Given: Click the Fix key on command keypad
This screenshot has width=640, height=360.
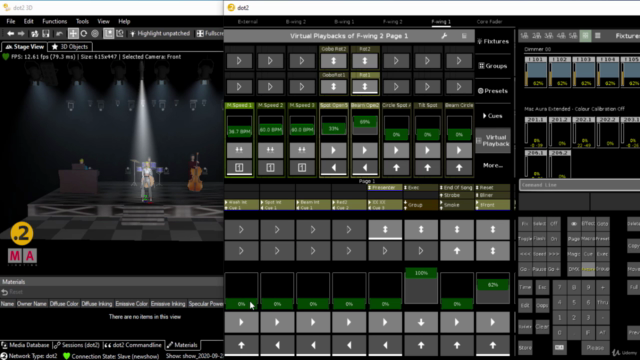Looking at the screenshot, I should pyautogui.click(x=525, y=224).
